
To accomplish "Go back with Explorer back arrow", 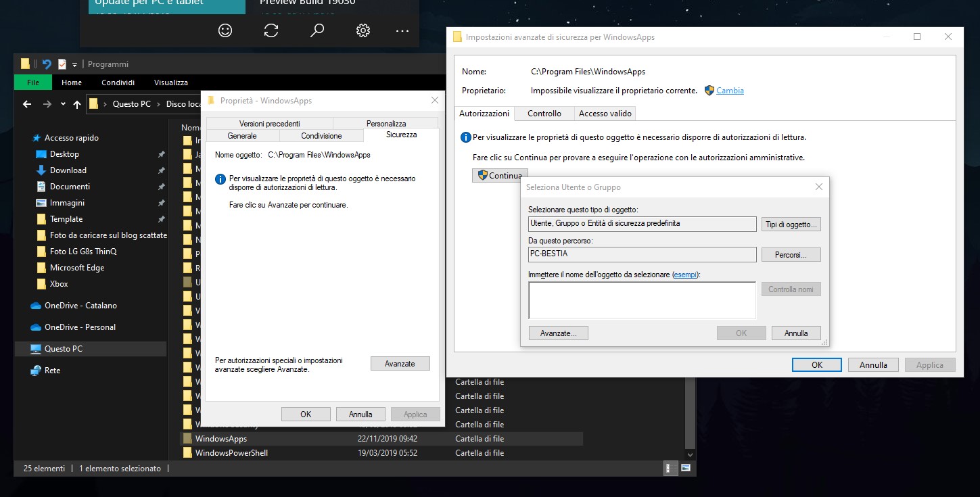I will (x=27, y=104).
